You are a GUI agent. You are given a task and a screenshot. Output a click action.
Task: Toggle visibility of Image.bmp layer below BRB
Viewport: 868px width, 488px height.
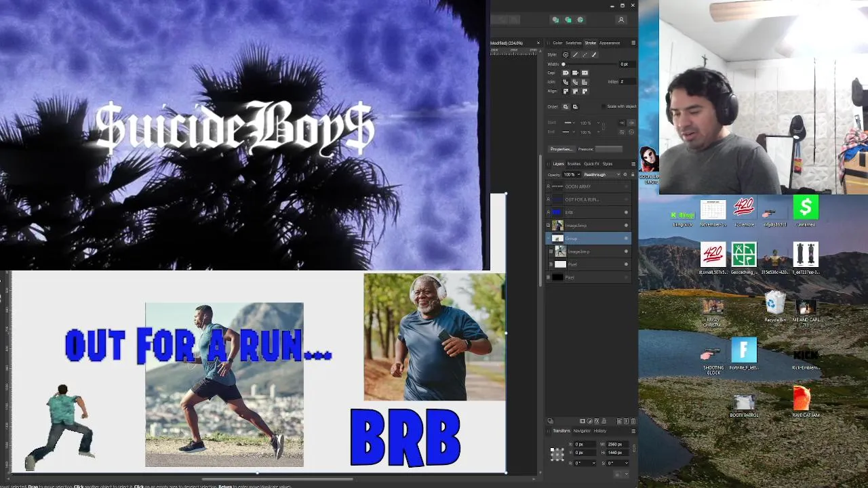click(626, 225)
